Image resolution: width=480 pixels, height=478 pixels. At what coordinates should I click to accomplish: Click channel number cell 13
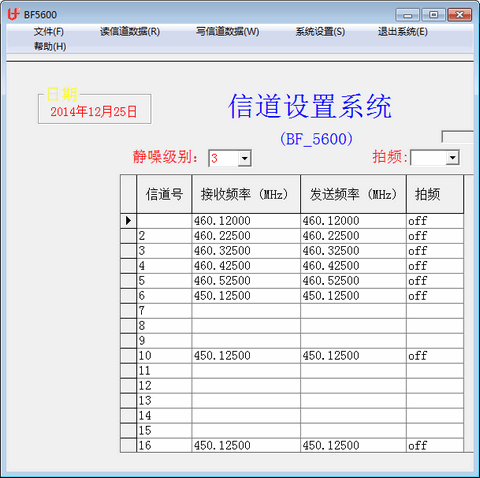tap(164, 401)
